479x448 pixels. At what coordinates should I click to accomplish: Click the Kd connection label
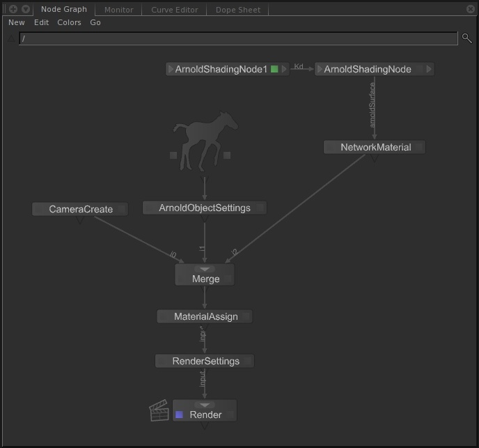click(x=299, y=66)
